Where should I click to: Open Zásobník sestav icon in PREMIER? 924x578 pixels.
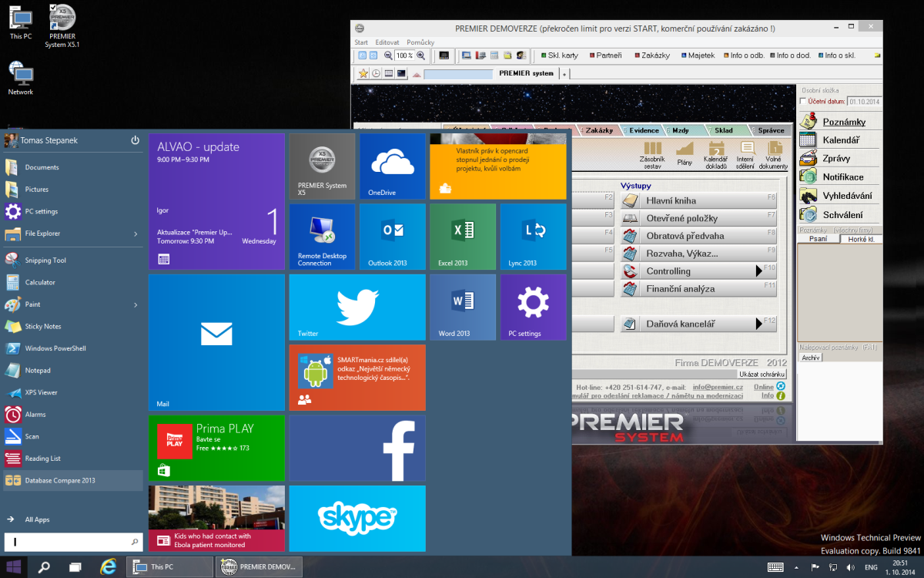click(652, 154)
